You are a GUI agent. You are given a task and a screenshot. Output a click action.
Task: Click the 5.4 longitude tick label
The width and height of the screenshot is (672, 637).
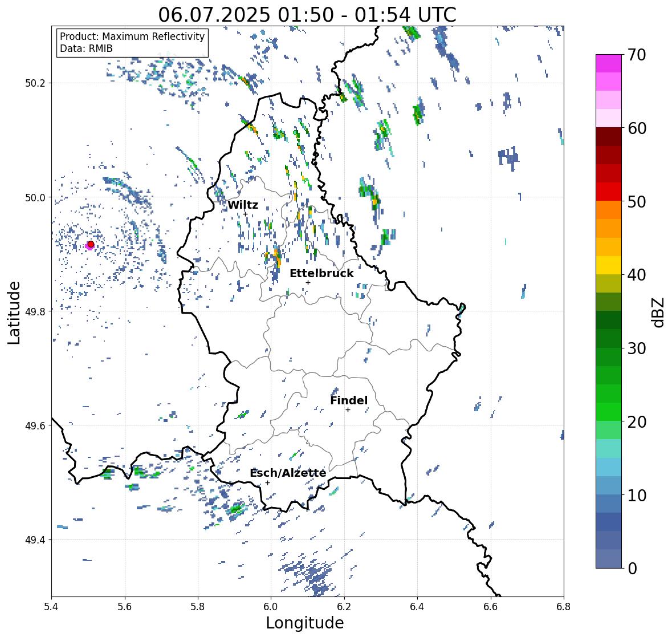click(51, 607)
